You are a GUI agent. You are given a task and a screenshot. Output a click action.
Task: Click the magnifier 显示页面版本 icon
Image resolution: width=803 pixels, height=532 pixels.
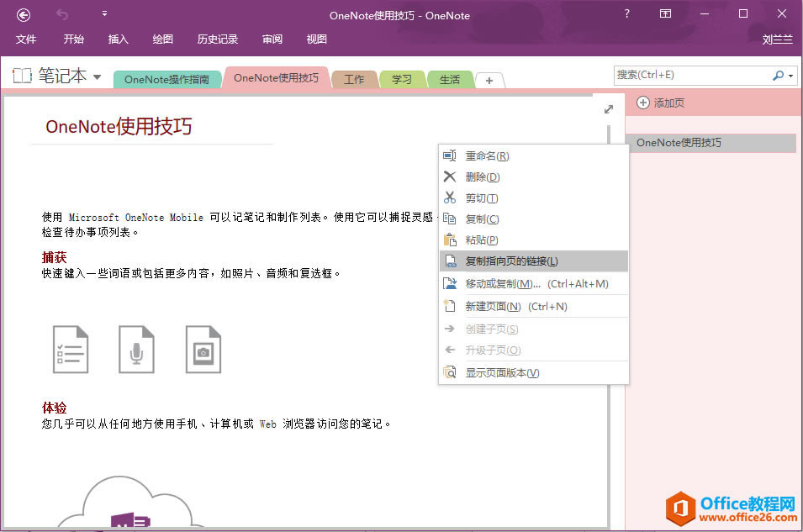pos(451,371)
